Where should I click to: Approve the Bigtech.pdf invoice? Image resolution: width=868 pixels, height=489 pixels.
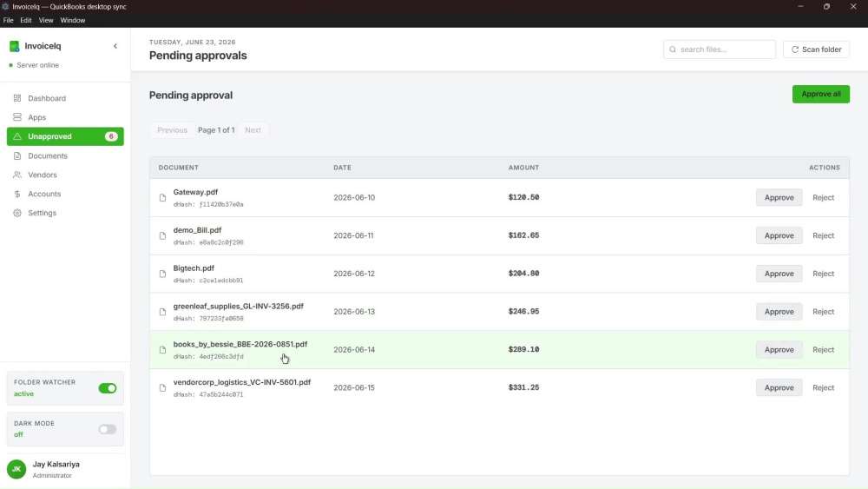(x=779, y=274)
